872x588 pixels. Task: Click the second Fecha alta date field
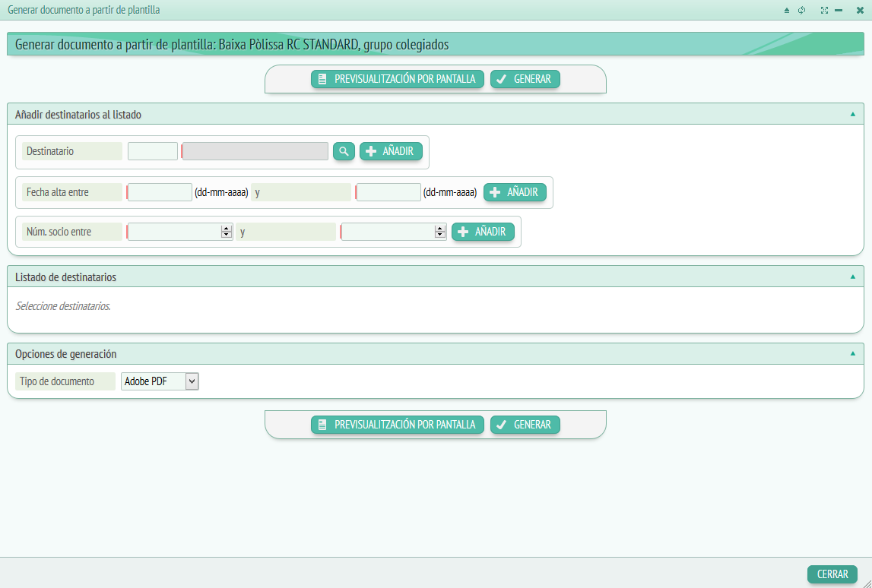[388, 192]
